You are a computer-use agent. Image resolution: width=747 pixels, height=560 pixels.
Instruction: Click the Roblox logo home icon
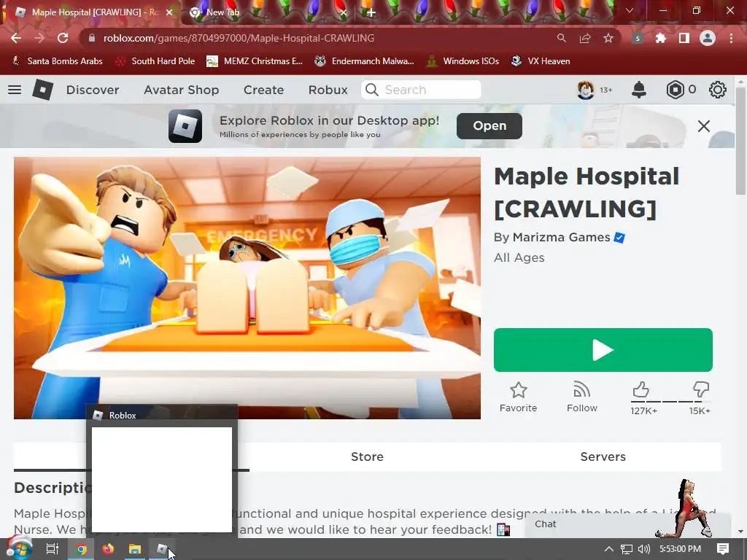tap(42, 90)
